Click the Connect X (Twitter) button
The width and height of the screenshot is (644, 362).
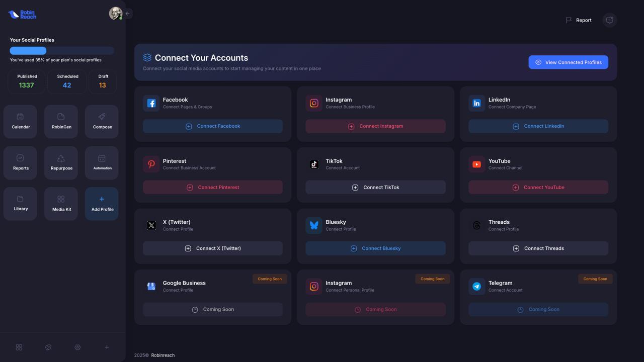click(x=213, y=248)
